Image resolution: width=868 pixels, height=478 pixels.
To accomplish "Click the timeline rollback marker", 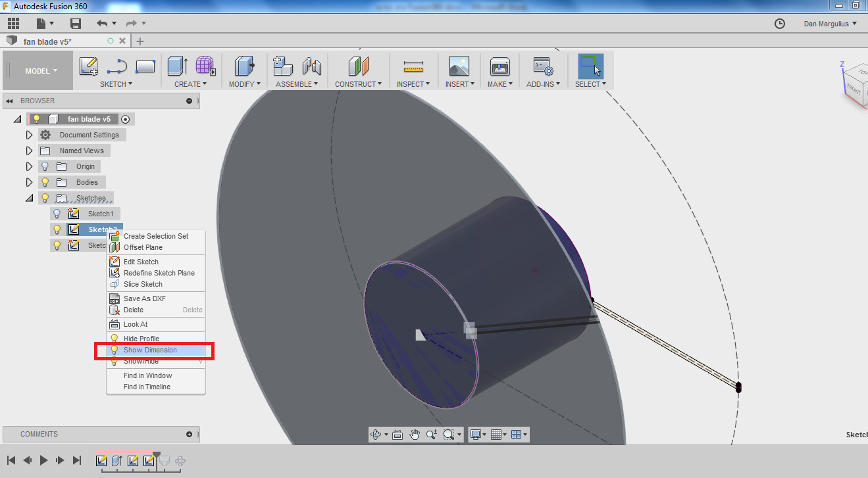I will [157, 455].
